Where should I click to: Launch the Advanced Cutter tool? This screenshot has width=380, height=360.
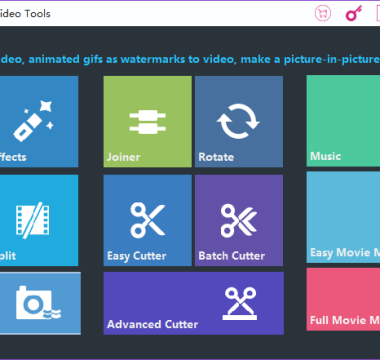point(194,303)
